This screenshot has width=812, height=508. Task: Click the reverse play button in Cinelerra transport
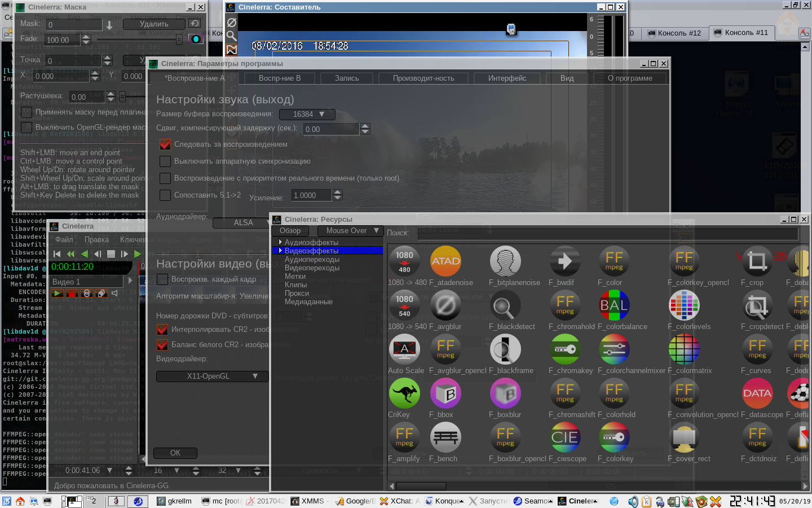[x=85, y=254]
